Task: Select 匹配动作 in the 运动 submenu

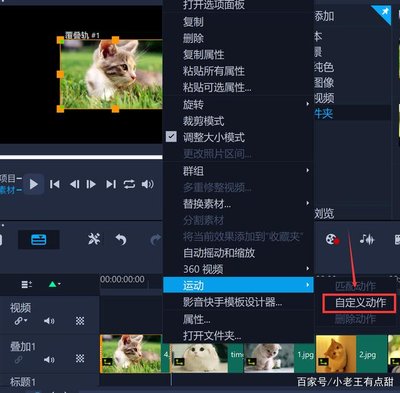Action: [x=355, y=286]
